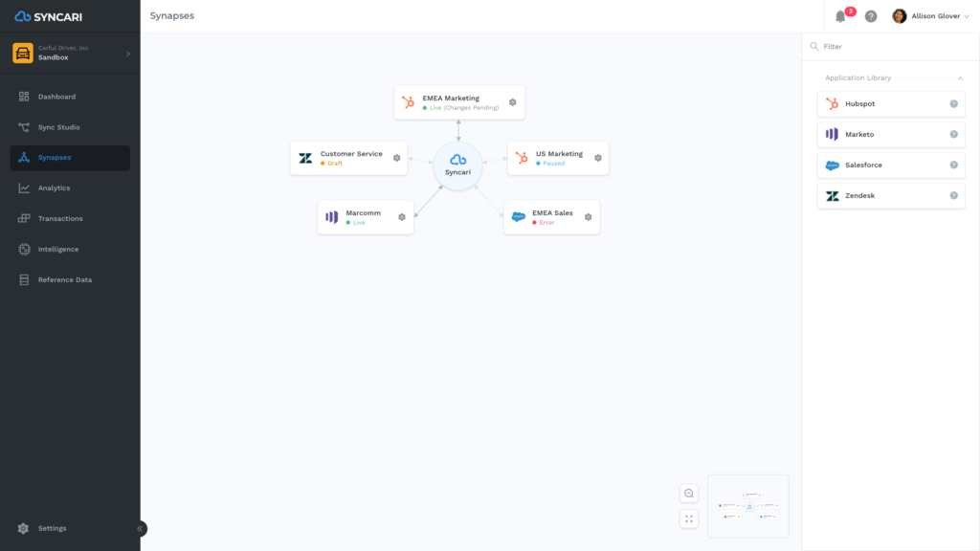Click the 'Paused' status text
Image resolution: width=980 pixels, height=551 pixels.
(x=554, y=164)
